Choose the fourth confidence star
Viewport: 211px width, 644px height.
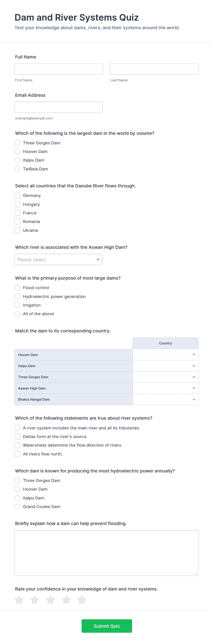pyautogui.click(x=66, y=600)
